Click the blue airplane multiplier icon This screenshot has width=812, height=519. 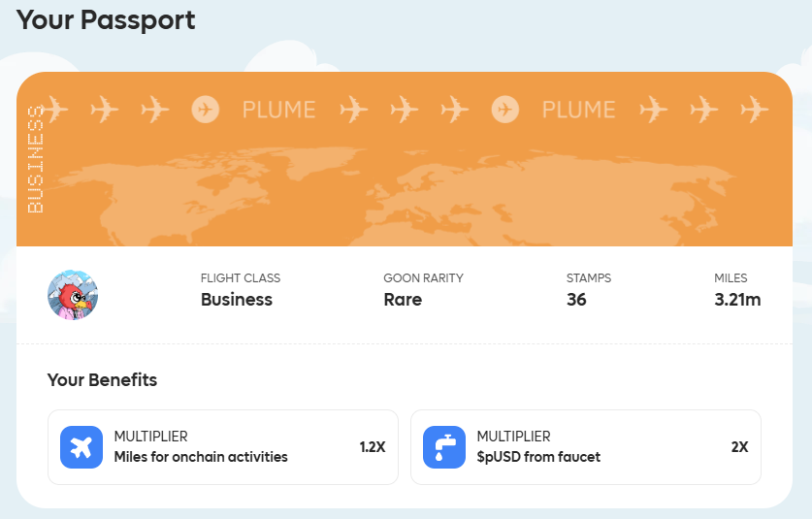tap(81, 447)
